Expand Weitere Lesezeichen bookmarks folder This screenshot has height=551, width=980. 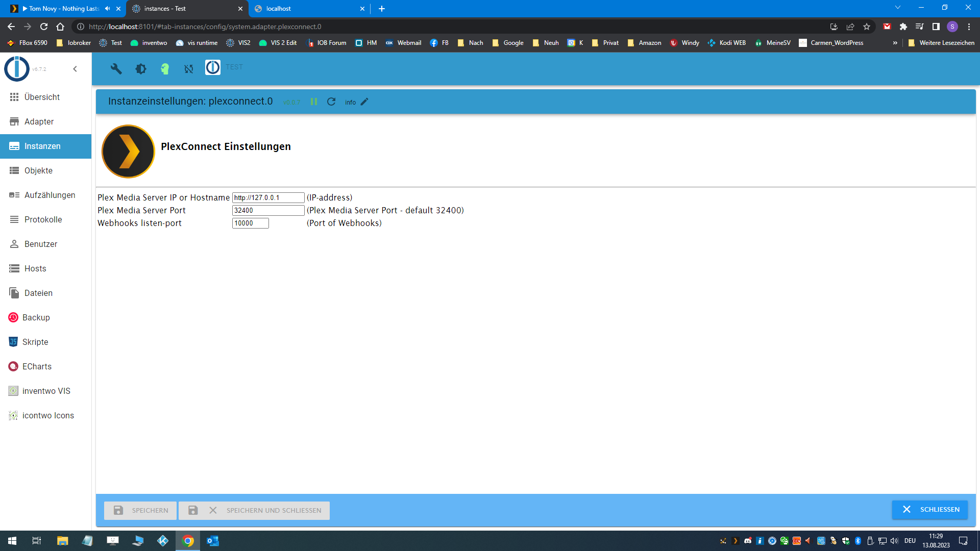pyautogui.click(x=942, y=43)
